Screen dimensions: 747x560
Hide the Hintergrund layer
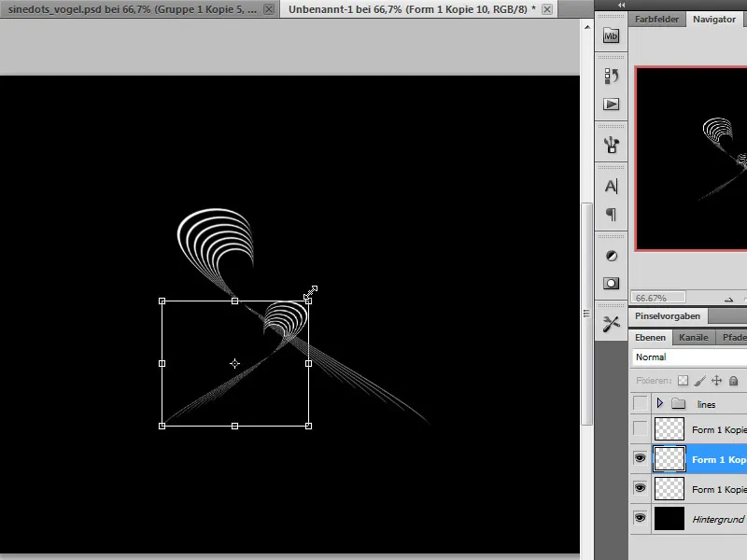(x=641, y=518)
